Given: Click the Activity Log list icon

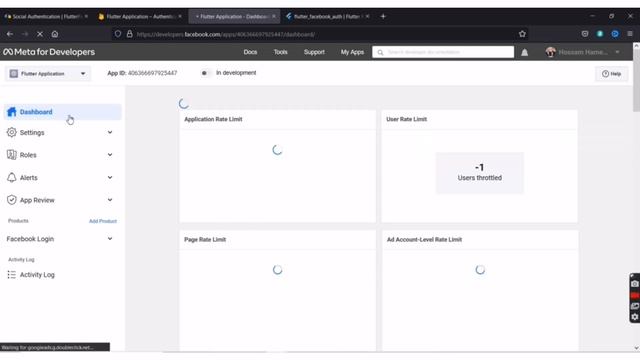Looking at the screenshot, I should tap(12, 275).
